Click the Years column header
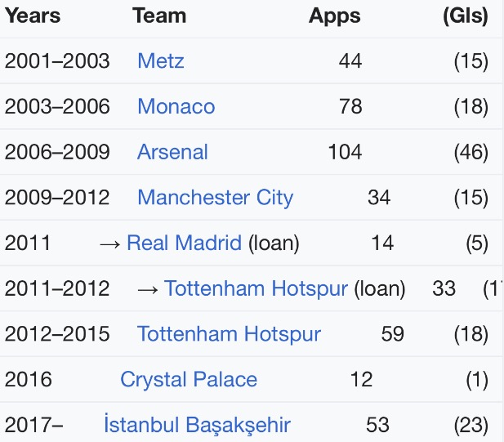 click(33, 16)
